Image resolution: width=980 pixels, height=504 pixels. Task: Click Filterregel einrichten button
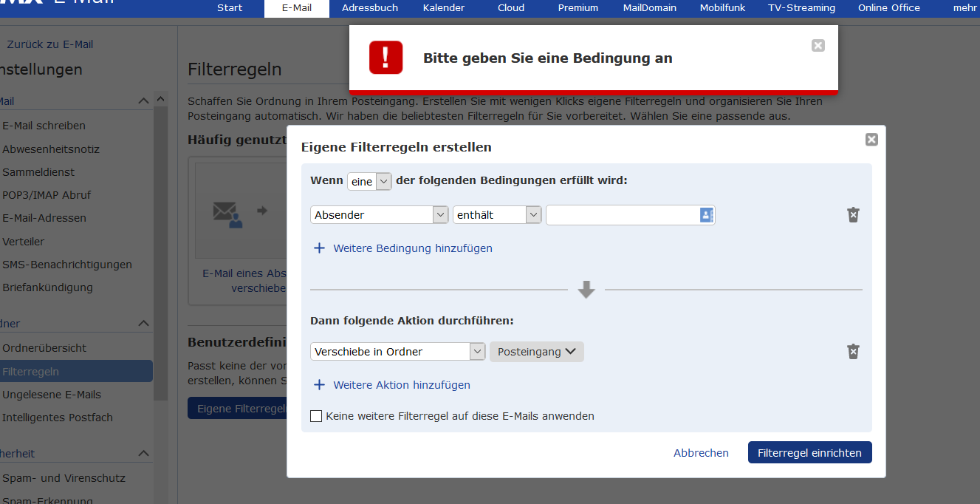[x=809, y=453]
